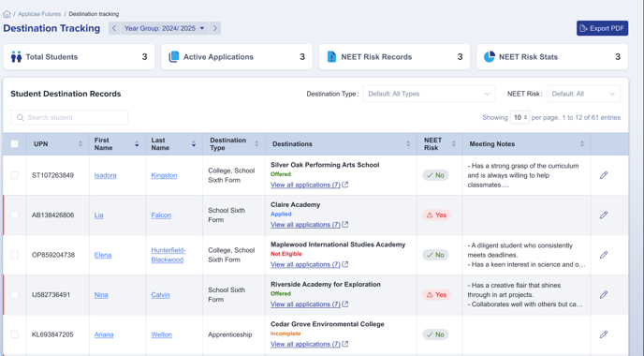Open the NEET Risk filter dropdown
The width and height of the screenshot is (644, 356).
[x=583, y=94]
